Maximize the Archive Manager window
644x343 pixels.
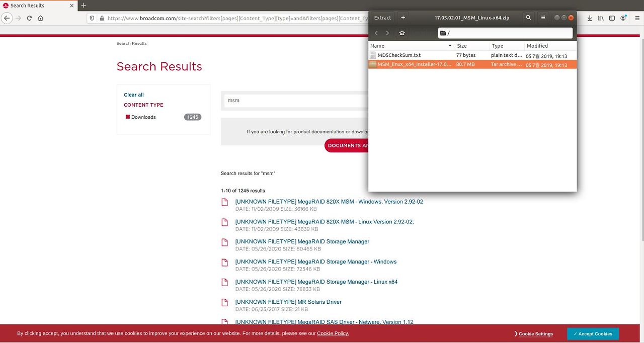563,18
